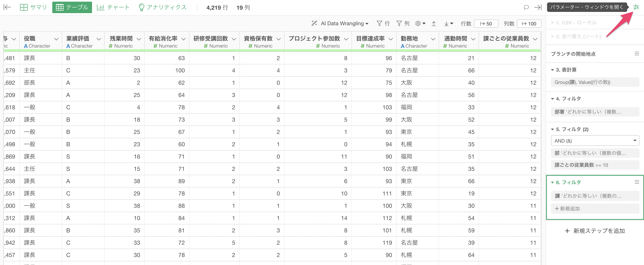Select step 1. CSV - ローカル
The height and width of the screenshot is (265, 644).
tap(576, 23)
